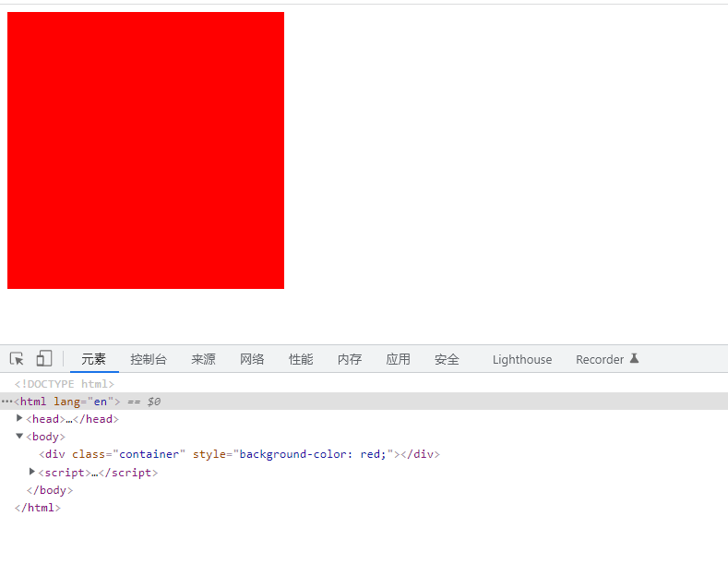Select the html lang="en" element row
This screenshot has width=728, height=564.
tap(364, 402)
